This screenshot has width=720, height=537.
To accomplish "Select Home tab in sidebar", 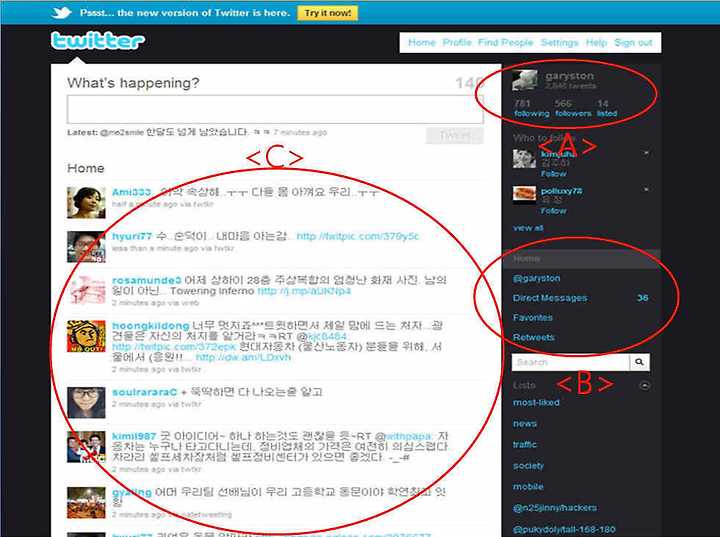I will pyautogui.click(x=581, y=259).
